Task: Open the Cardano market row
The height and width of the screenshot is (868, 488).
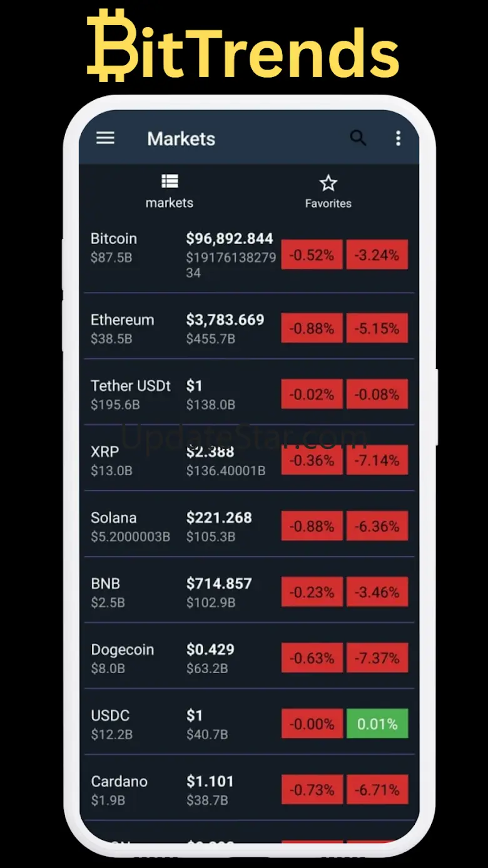Action: click(181, 790)
